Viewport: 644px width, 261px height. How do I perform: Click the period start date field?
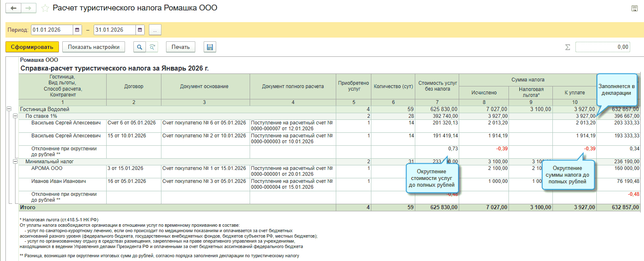tap(52, 30)
